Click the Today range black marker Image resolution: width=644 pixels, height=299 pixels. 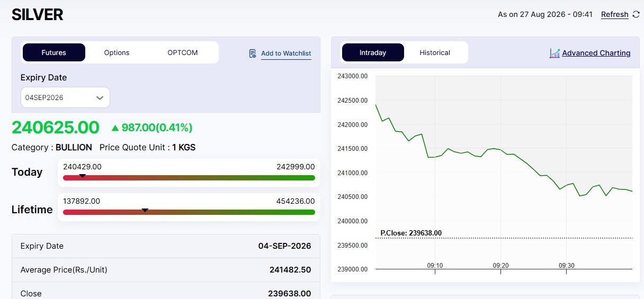click(x=82, y=176)
